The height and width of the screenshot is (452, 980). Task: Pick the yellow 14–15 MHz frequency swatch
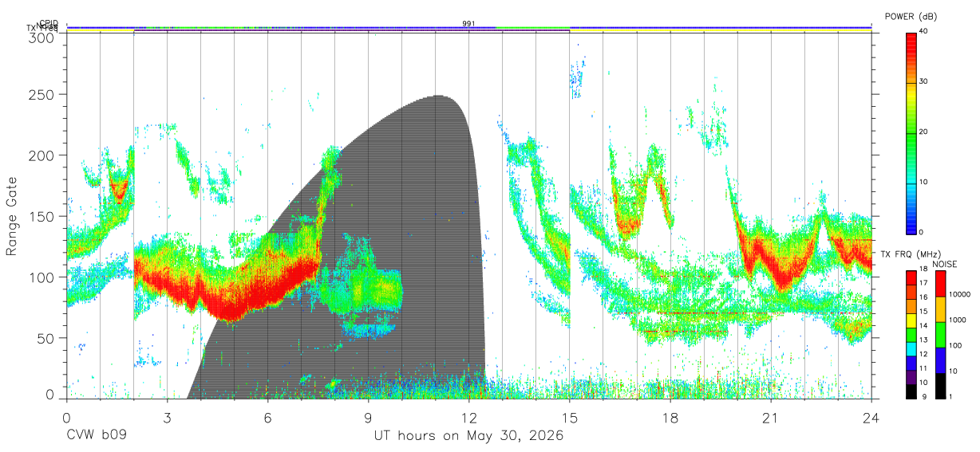tap(911, 319)
